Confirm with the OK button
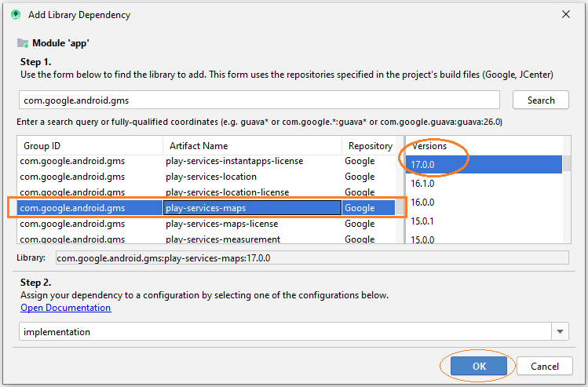 click(479, 366)
